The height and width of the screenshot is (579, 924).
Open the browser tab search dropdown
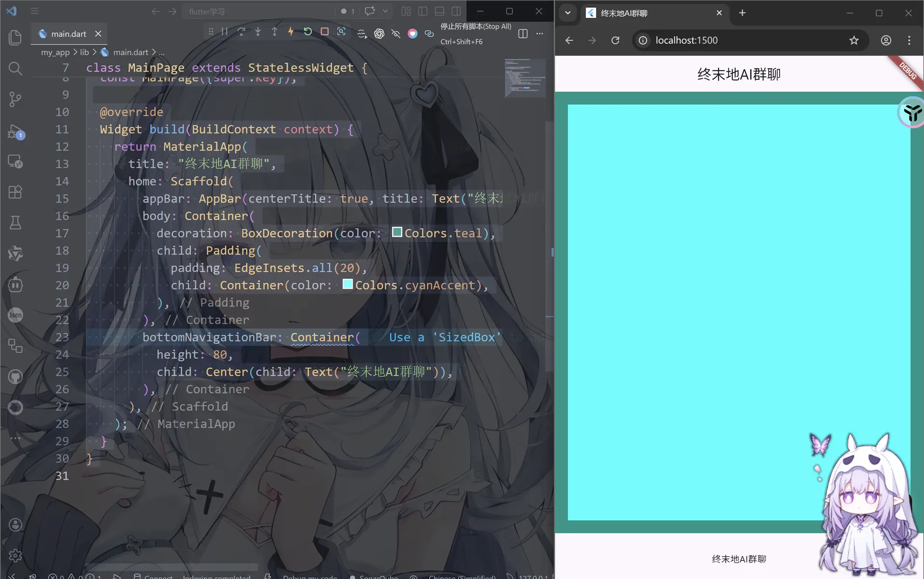568,13
